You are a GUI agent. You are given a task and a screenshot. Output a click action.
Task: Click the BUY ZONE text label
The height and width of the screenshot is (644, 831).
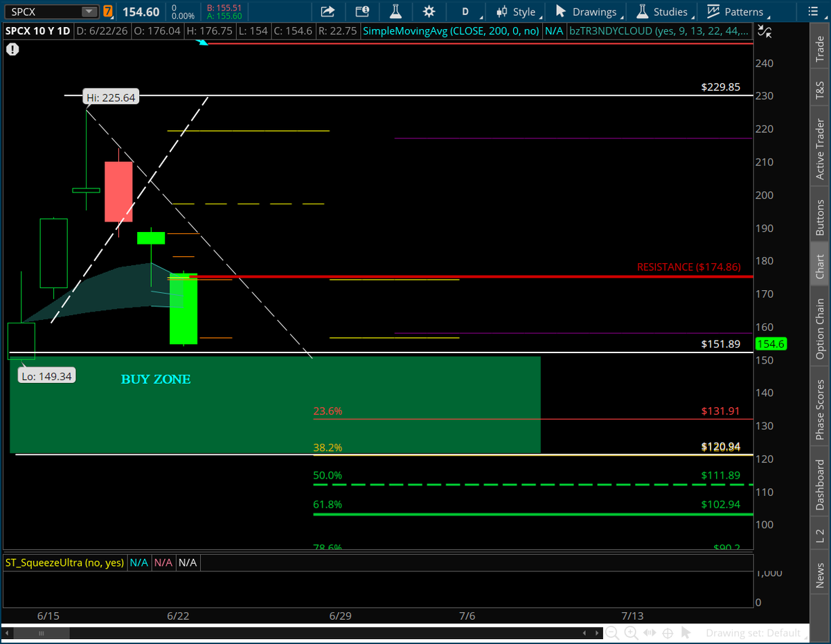156,379
